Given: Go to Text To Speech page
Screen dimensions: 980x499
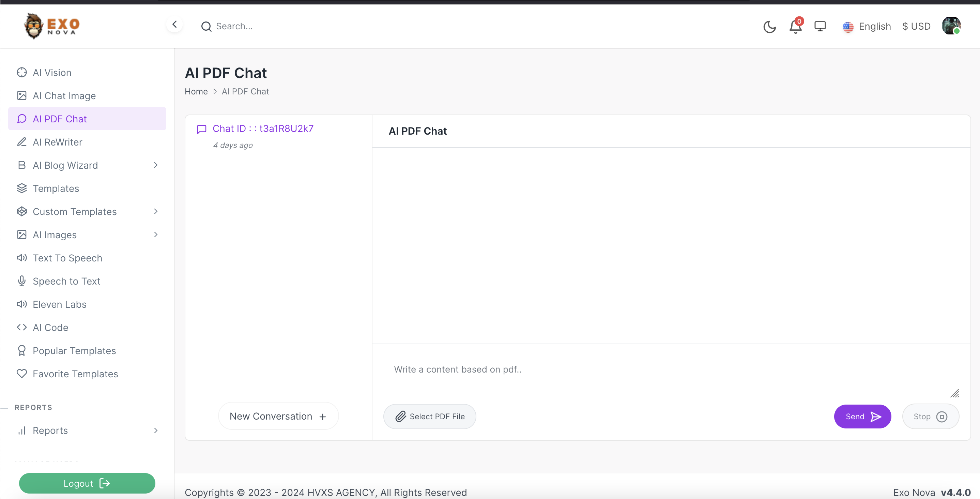Looking at the screenshot, I should (67, 258).
